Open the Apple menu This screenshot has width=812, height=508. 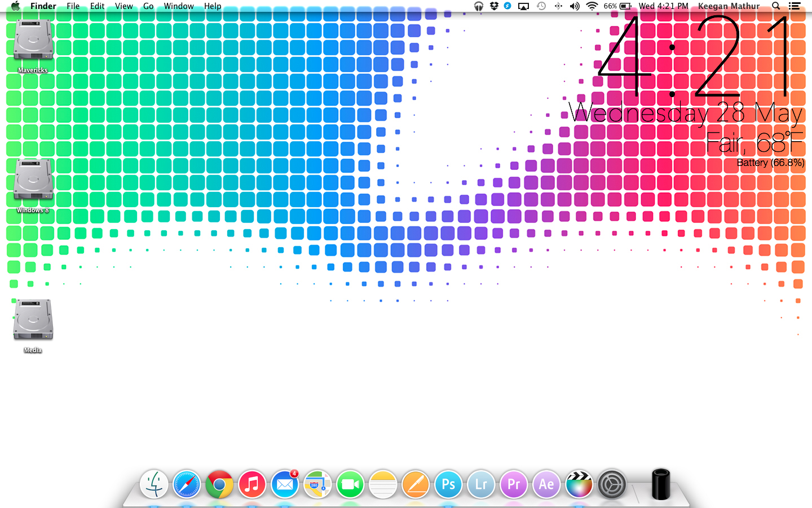15,6
